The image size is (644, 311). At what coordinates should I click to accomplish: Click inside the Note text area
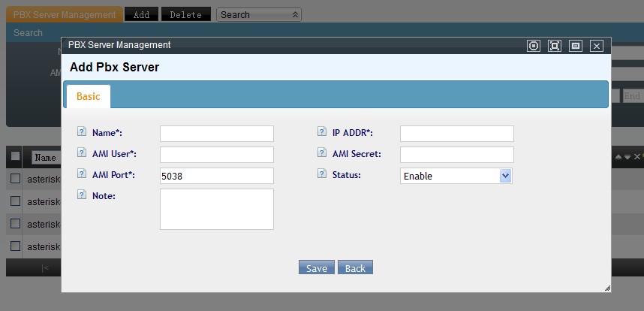[x=216, y=209]
